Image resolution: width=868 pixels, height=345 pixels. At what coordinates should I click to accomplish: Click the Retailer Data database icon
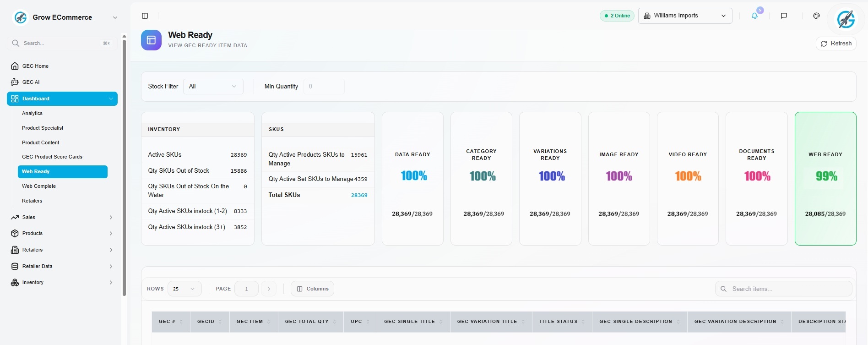coord(15,266)
